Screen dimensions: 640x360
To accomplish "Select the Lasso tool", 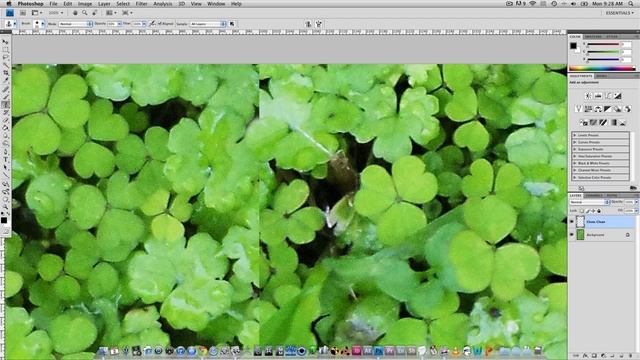I will point(5,58).
